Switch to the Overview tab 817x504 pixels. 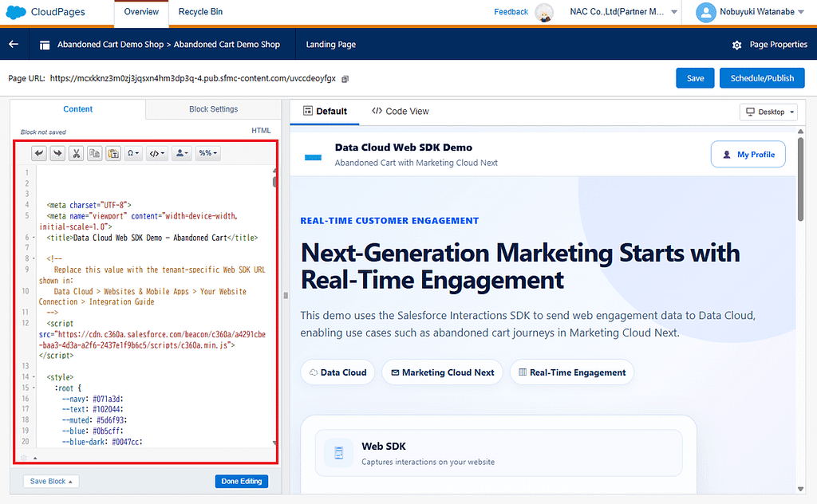coord(141,12)
